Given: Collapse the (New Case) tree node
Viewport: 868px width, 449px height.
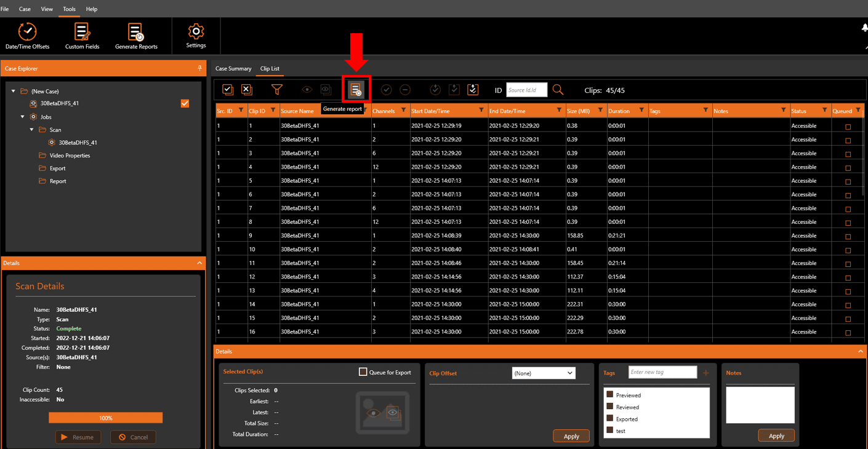Looking at the screenshot, I should click(x=14, y=91).
